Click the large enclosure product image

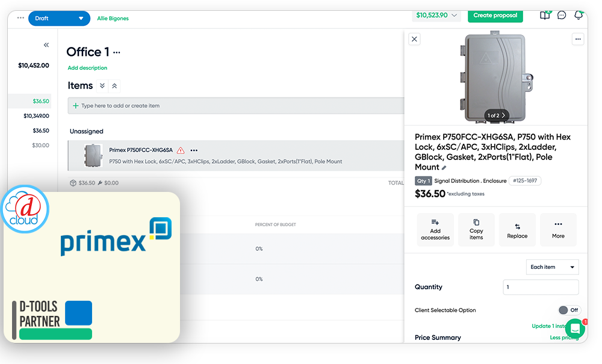[x=496, y=78]
